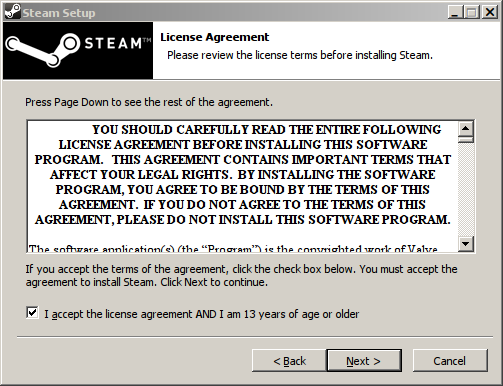The image size is (503, 386).
Task: Click the license text scroll up arrow
Action: (x=465, y=128)
